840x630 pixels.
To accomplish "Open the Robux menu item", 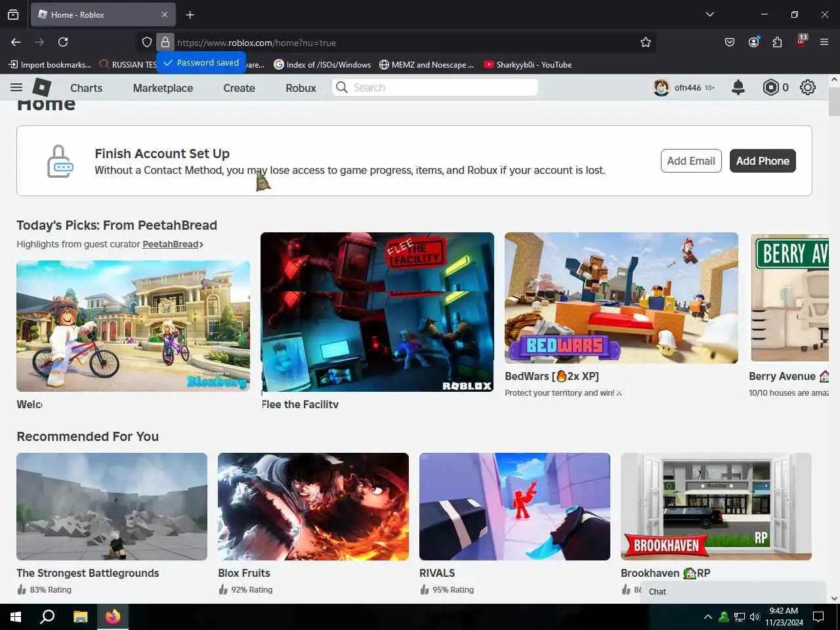I will tap(301, 88).
